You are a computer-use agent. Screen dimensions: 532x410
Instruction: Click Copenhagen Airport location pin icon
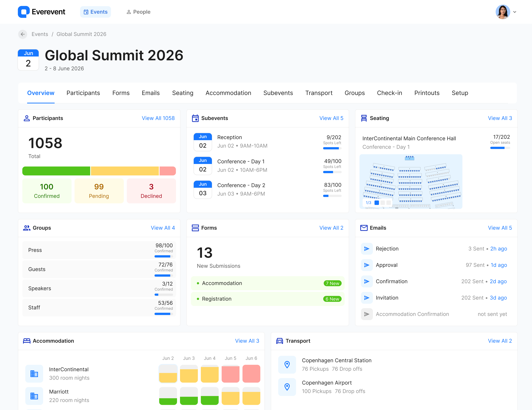pyautogui.click(x=287, y=387)
